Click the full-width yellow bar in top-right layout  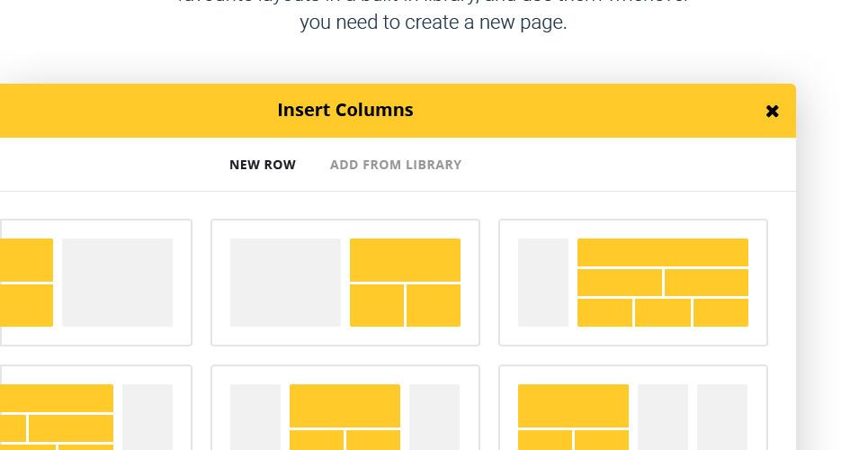pyautogui.click(x=662, y=252)
